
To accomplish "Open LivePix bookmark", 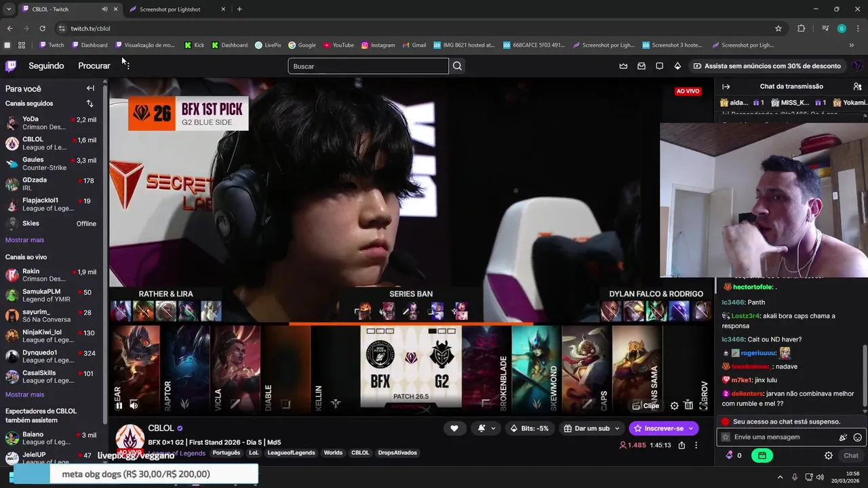I will coord(268,45).
